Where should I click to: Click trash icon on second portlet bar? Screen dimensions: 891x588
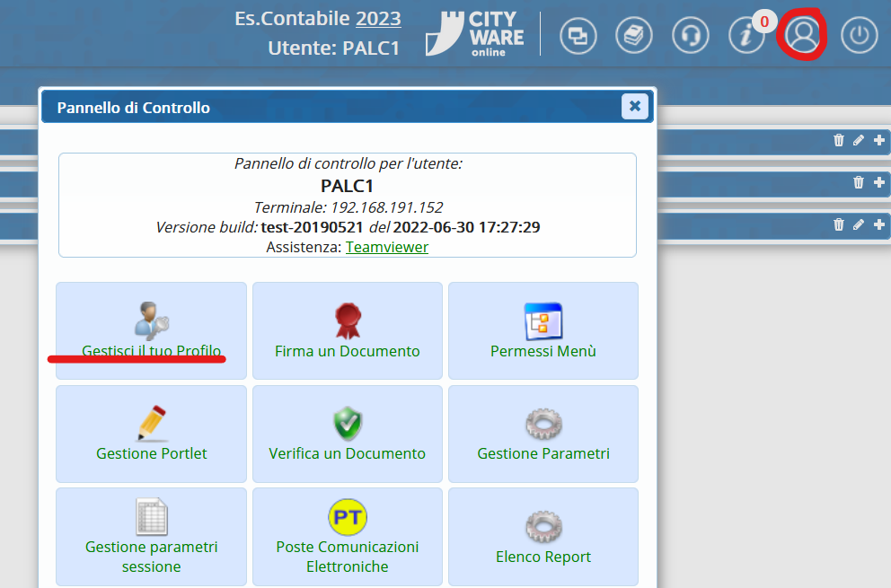point(859,182)
